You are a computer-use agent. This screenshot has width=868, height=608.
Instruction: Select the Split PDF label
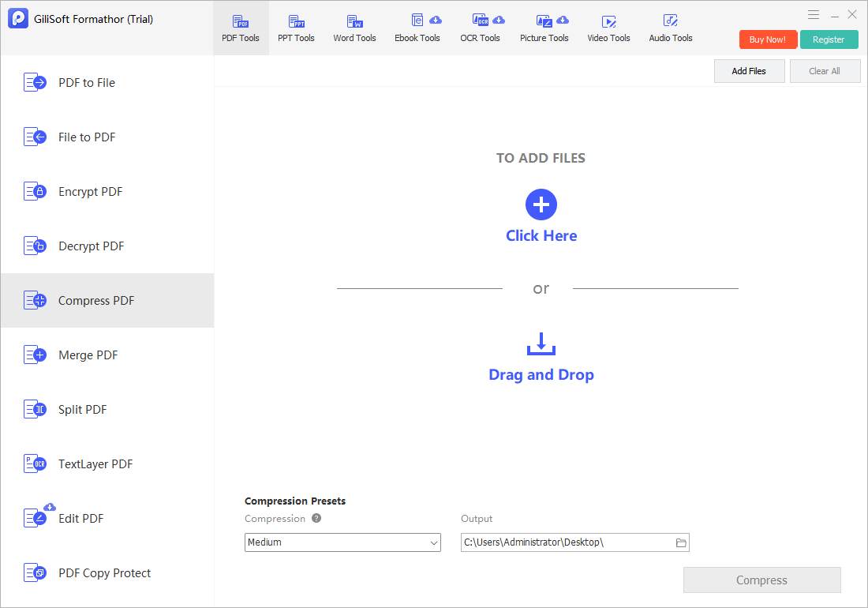pos(83,409)
